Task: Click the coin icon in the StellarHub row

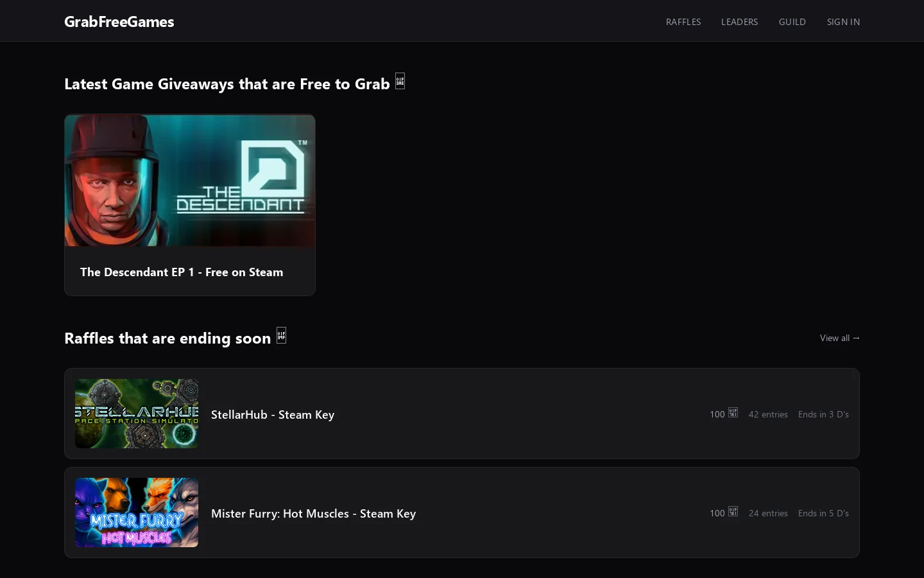Action: pos(733,413)
